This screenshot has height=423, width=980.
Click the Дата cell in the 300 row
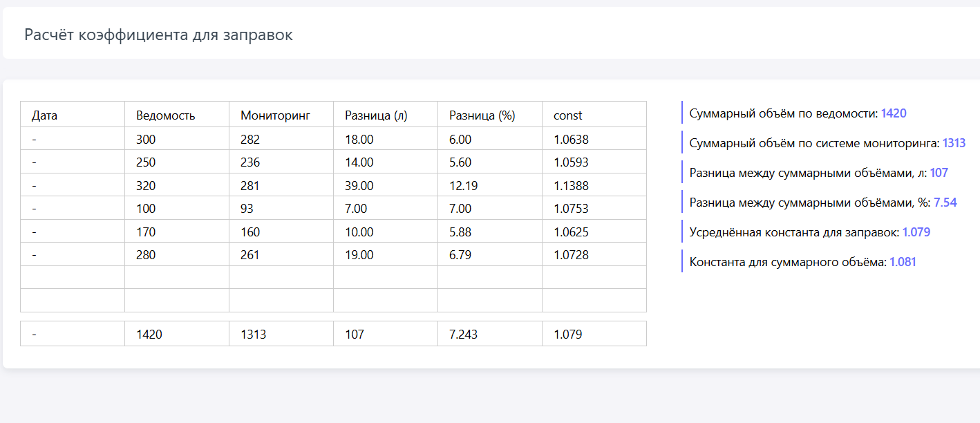pos(73,140)
